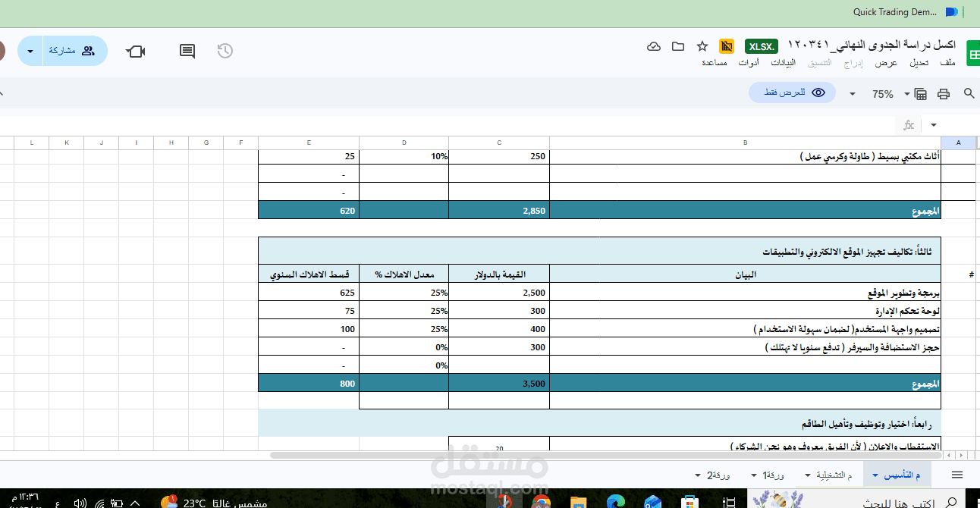The height and width of the screenshot is (508, 980).
Task: Open Outlook from the taskbar
Action: click(652, 502)
